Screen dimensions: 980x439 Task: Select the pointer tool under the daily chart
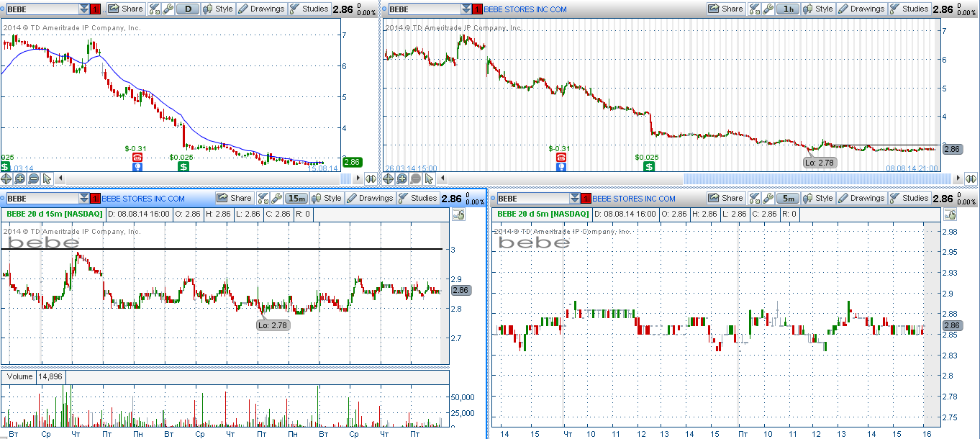click(x=47, y=178)
